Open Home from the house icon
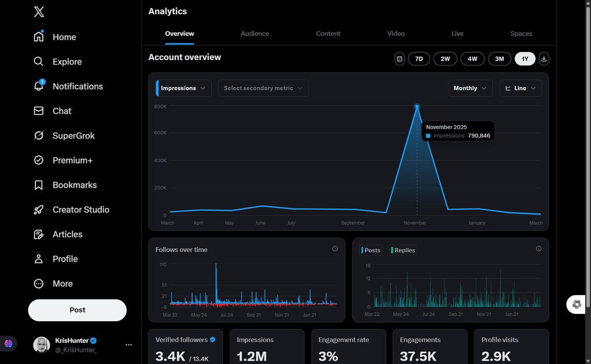 (39, 37)
